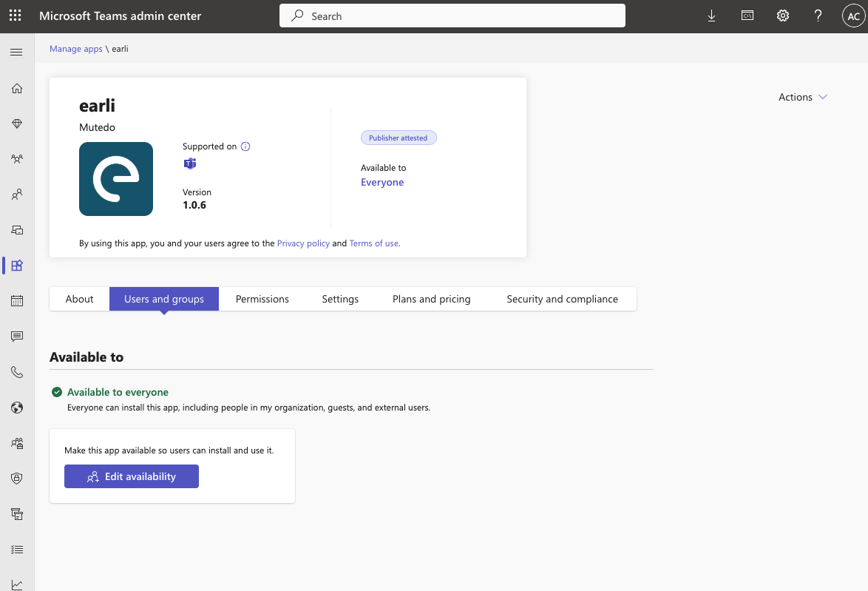The image size is (868, 591).
Task: Switch to the About tab
Action: [x=79, y=299]
